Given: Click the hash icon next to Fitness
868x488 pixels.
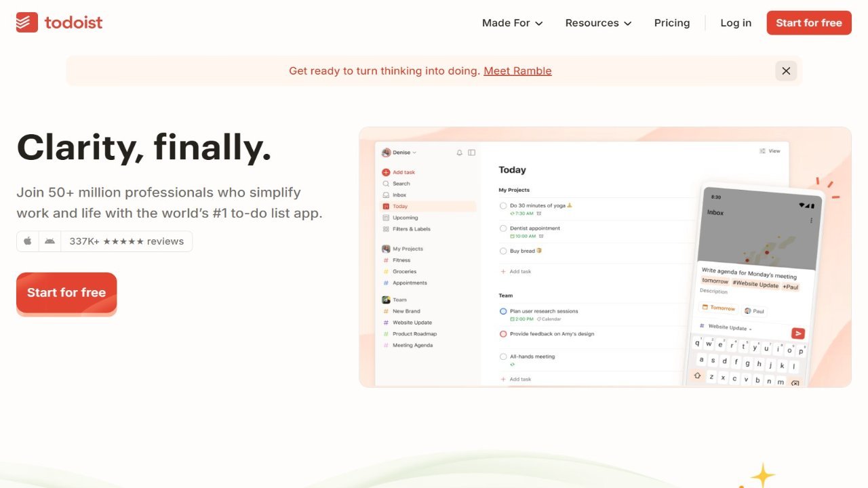Looking at the screenshot, I should coord(386,260).
